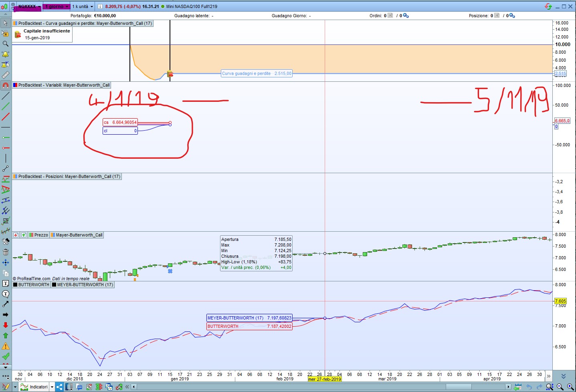Zoom out with the minus magnifier icon
The height and width of the screenshot is (392, 576).
[560, 387]
